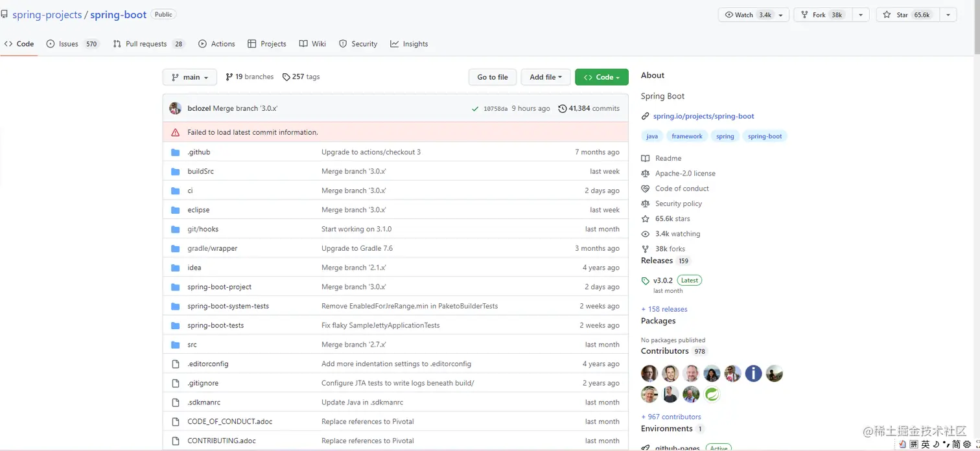Open the ci folder
This screenshot has width=980, height=451.
pyautogui.click(x=190, y=191)
